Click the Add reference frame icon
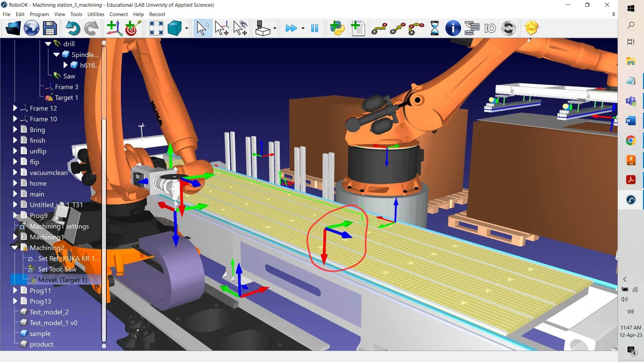Viewport: 644px width, 362px height. click(x=114, y=28)
